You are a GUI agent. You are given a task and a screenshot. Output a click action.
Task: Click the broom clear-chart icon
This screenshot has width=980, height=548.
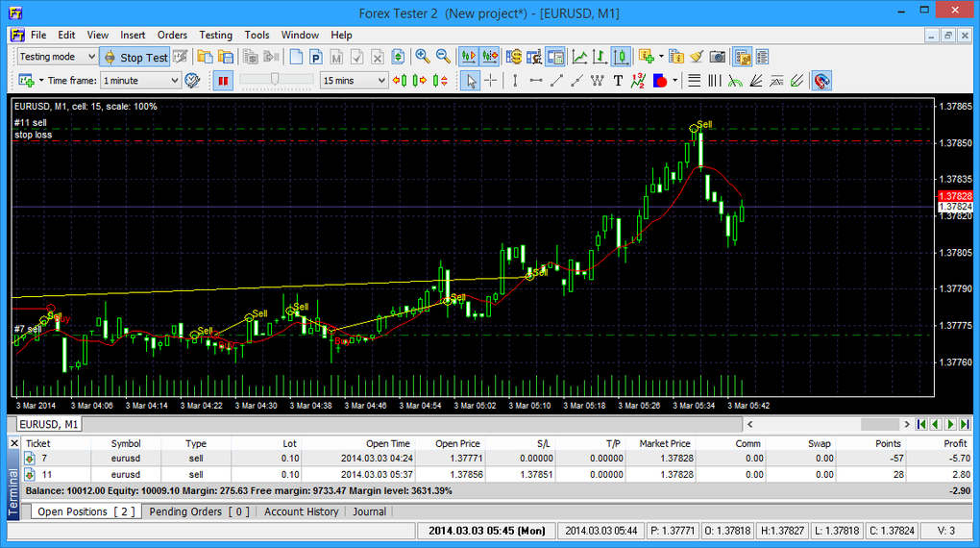pyautogui.click(x=697, y=57)
